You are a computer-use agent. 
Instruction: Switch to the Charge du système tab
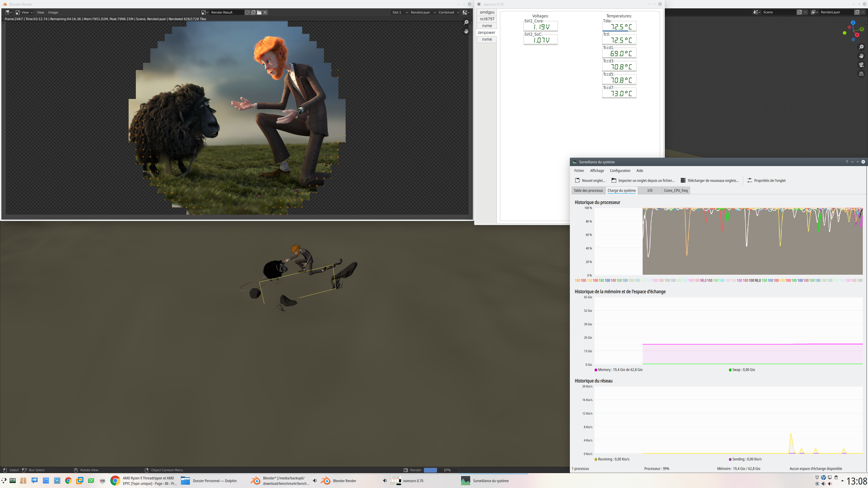[622, 191]
